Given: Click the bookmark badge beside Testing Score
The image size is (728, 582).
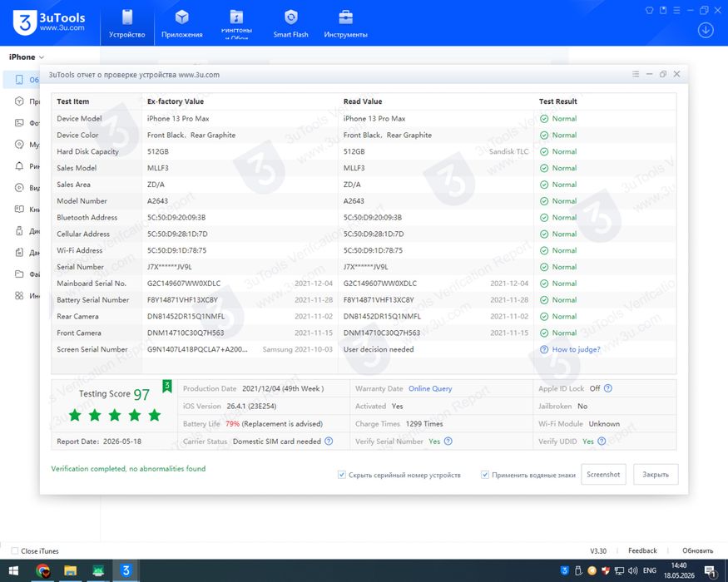Looking at the screenshot, I should coord(166,386).
